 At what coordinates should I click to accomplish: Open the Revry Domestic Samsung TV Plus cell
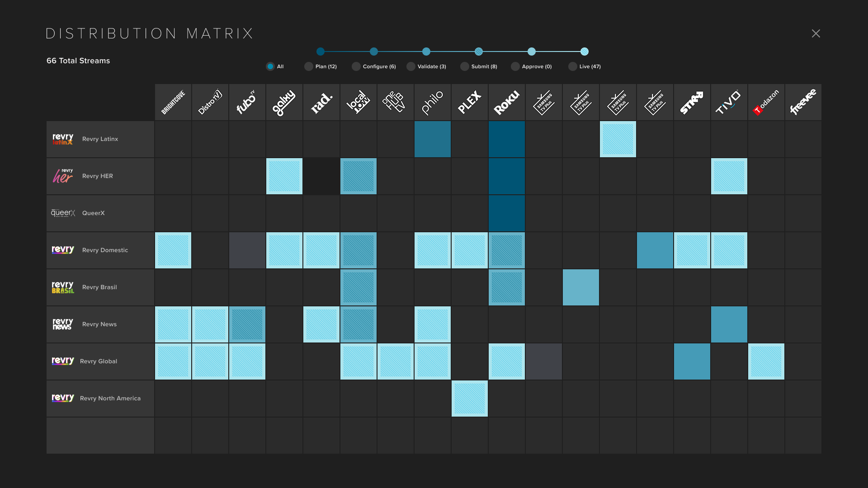(655, 250)
